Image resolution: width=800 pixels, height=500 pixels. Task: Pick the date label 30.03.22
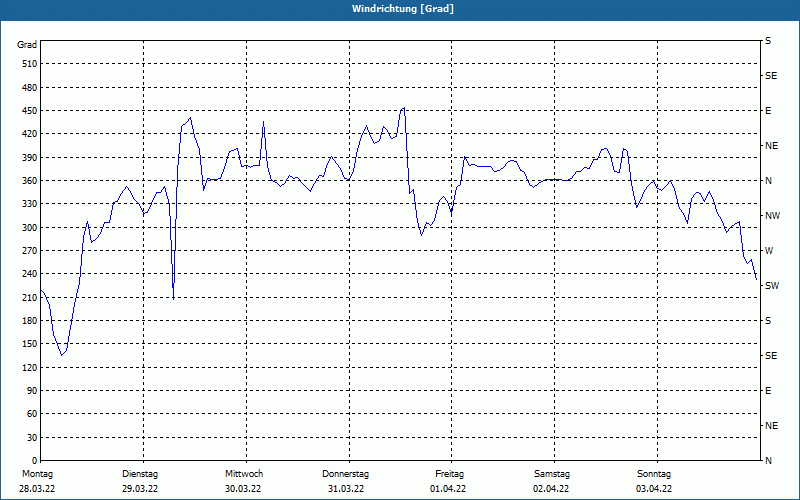243,489
